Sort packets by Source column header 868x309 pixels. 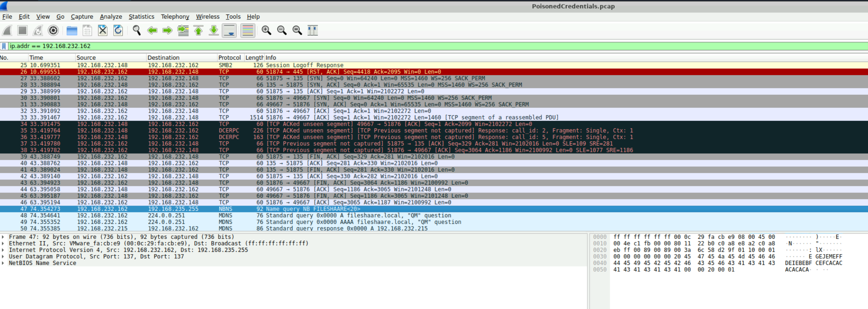tap(86, 57)
